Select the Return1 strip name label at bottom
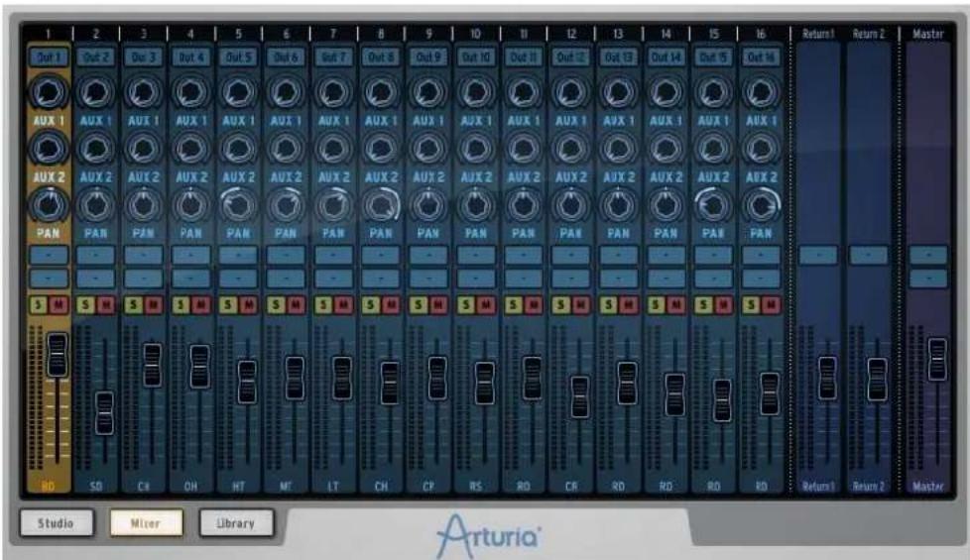The width and height of the screenshot is (970, 560). coord(818,487)
